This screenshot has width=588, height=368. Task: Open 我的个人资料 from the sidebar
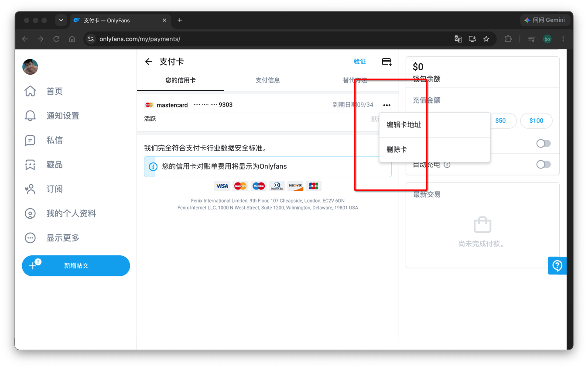pyautogui.click(x=71, y=213)
